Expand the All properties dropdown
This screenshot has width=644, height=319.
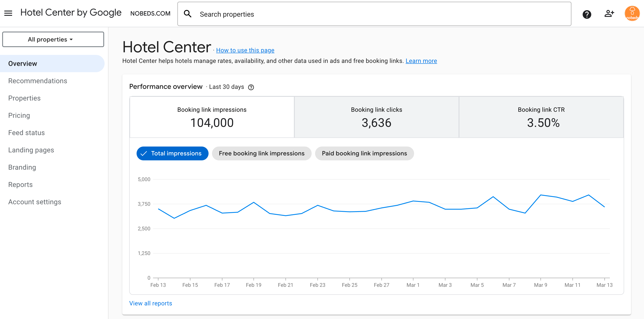coord(53,39)
